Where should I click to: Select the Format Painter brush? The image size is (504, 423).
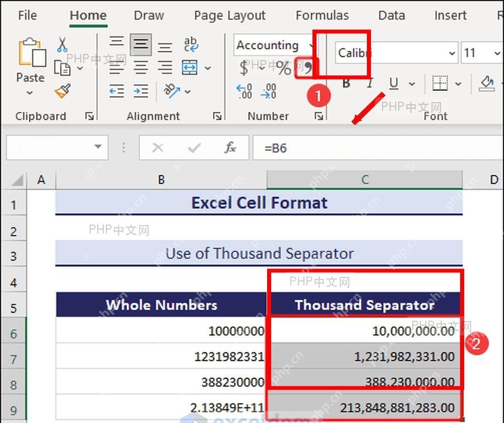[x=62, y=91]
